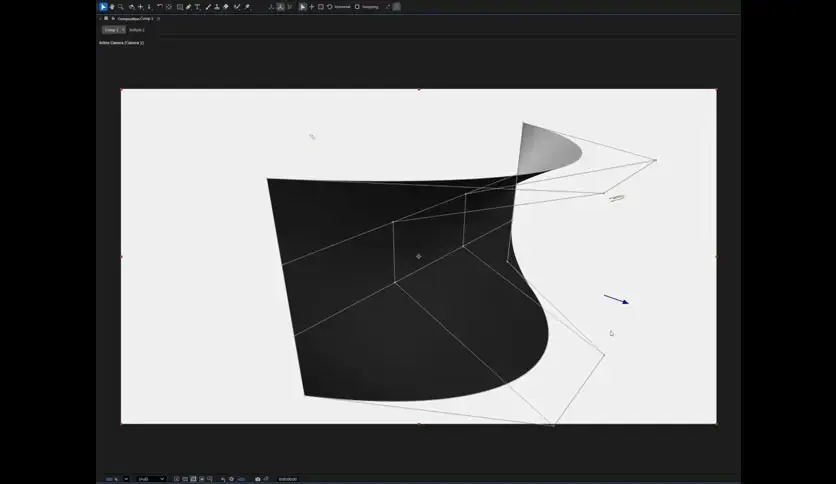Screen dimensions: 836x484
Task: Switch to Local Axis mode
Action: [271, 7]
